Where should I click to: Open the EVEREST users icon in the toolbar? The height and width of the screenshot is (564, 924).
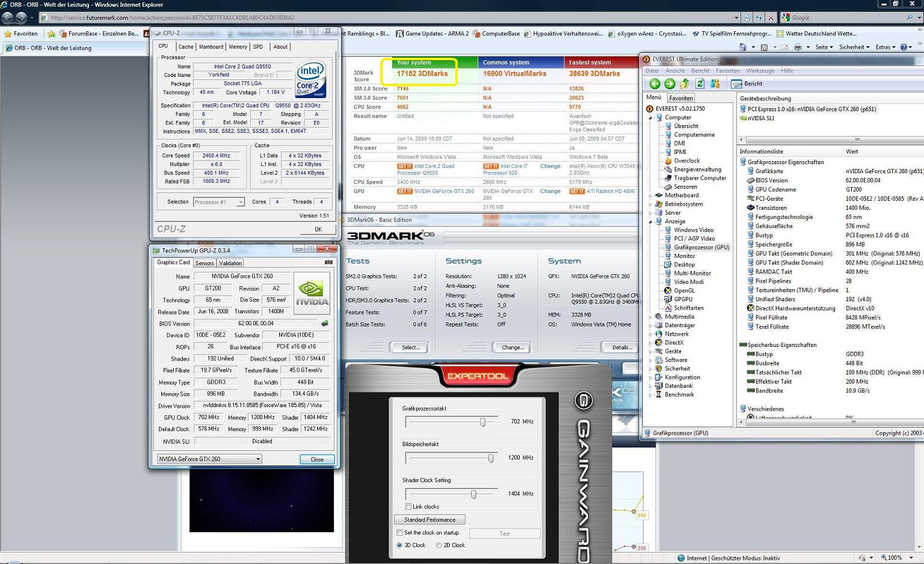pos(715,84)
